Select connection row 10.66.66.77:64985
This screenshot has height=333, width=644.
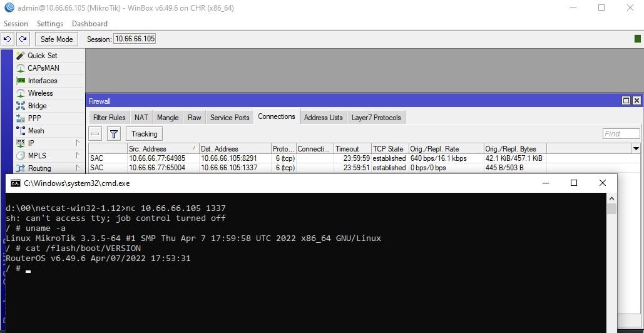pos(364,158)
